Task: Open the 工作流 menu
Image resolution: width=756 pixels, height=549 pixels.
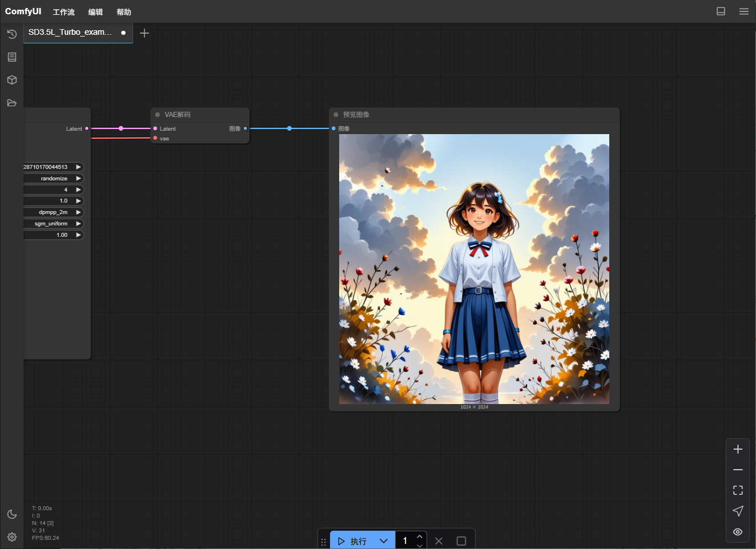Action: click(63, 12)
